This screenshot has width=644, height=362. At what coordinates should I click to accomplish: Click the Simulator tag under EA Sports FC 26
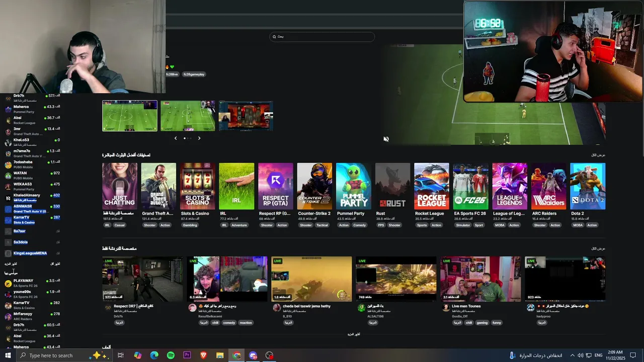(463, 225)
